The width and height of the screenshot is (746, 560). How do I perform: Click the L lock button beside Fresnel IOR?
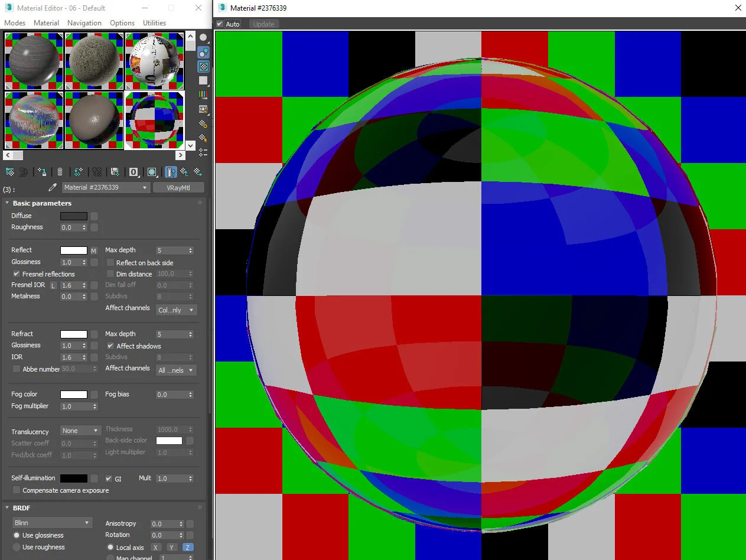pyautogui.click(x=53, y=285)
